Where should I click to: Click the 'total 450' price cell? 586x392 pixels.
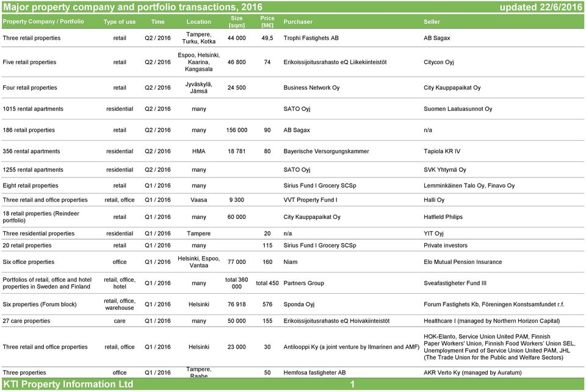(267, 283)
